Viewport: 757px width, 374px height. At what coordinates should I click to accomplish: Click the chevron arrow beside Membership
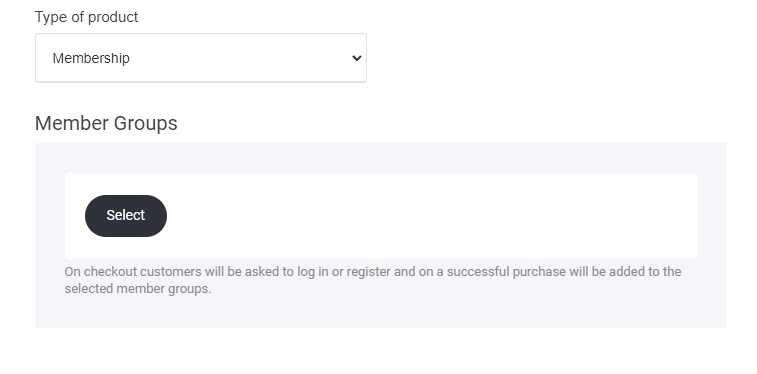pyautogui.click(x=357, y=58)
